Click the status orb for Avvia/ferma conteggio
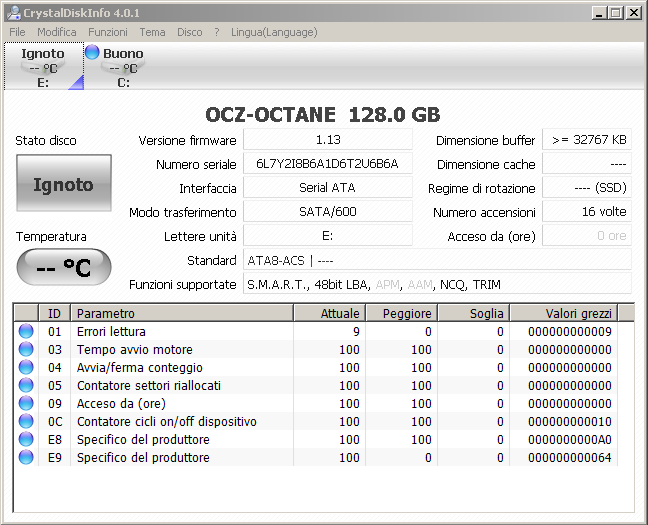648x525 pixels. [x=26, y=368]
